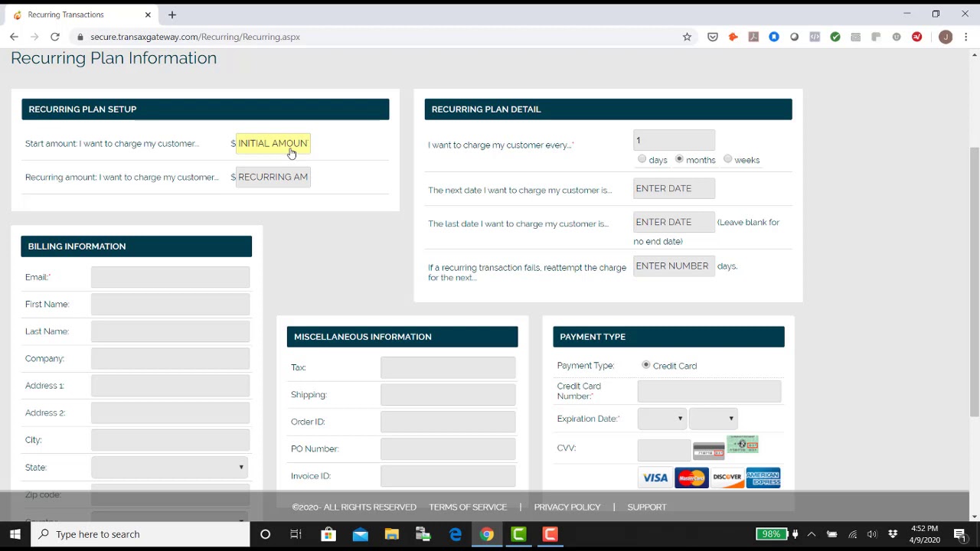
Task: Click the blue bookmark extension icon
Action: (x=774, y=37)
